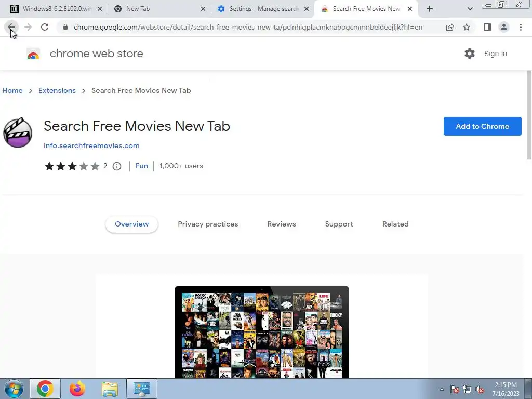Open the Chrome profile avatar
532x399 pixels.
click(504, 27)
